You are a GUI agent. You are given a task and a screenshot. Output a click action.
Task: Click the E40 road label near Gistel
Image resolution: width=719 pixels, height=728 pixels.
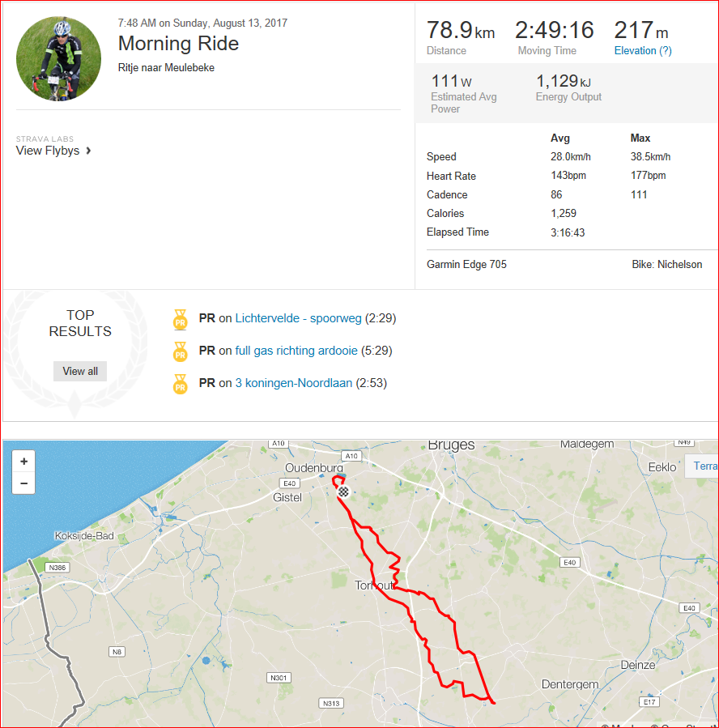289,483
